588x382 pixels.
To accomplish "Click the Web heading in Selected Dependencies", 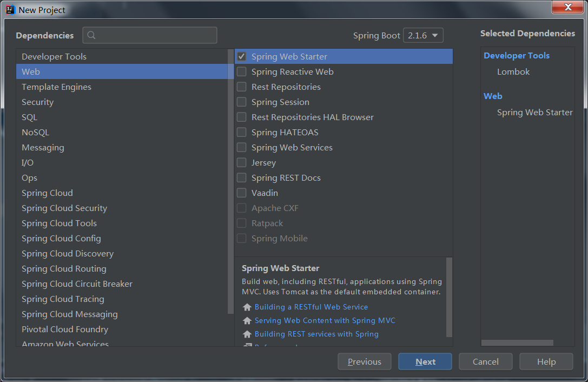I will tap(493, 96).
